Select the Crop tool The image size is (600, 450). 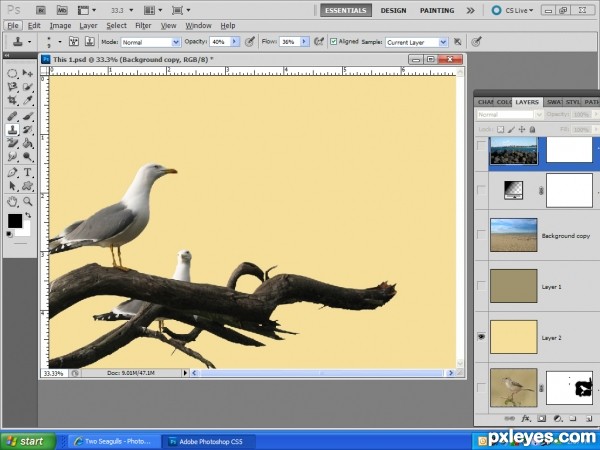click(x=12, y=100)
